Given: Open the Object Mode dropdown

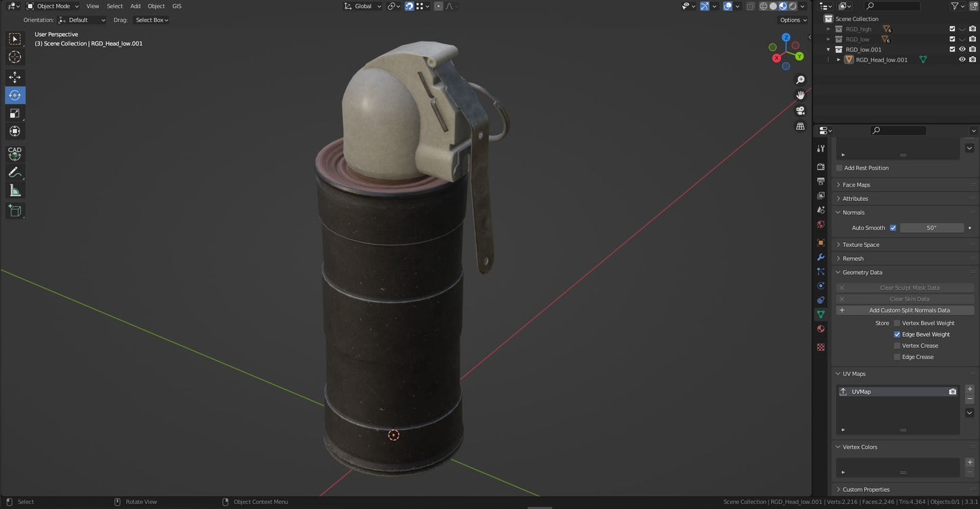Looking at the screenshot, I should [x=54, y=6].
